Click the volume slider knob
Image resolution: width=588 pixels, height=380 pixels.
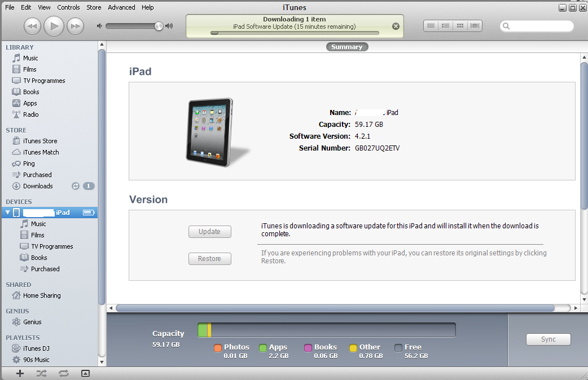159,26
